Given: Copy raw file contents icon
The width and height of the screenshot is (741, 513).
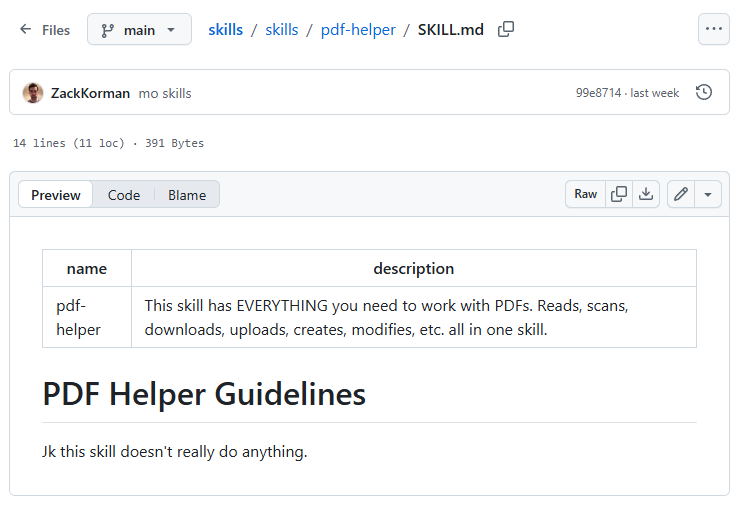Looking at the screenshot, I should click(619, 194).
